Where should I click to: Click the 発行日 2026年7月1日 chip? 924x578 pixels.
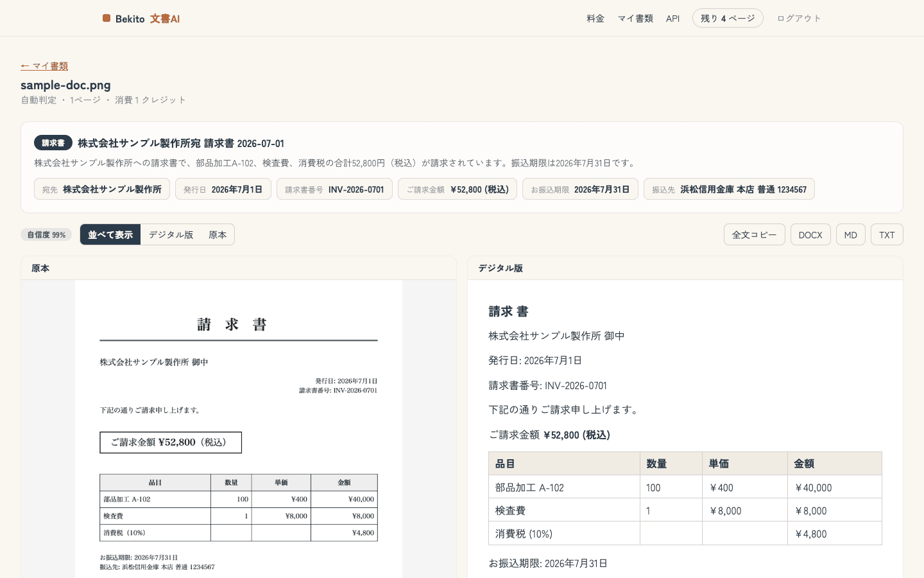(223, 189)
